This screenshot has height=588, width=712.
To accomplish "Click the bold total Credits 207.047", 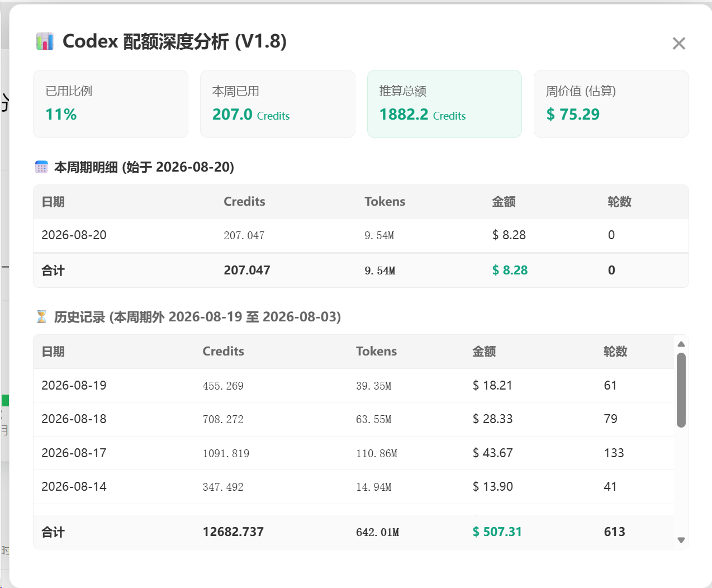I will pyautogui.click(x=247, y=271).
